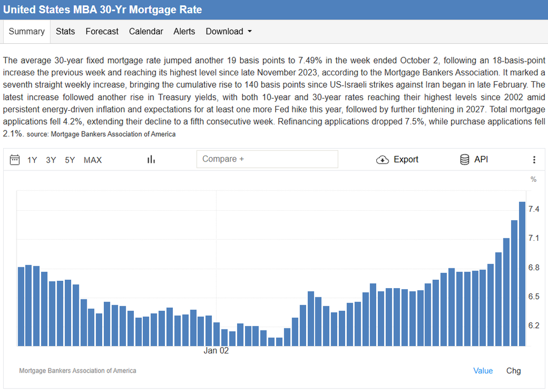Click the United States MBA 30-Yr Mortgage Rate title
This screenshot has height=392, width=548.
coord(102,10)
